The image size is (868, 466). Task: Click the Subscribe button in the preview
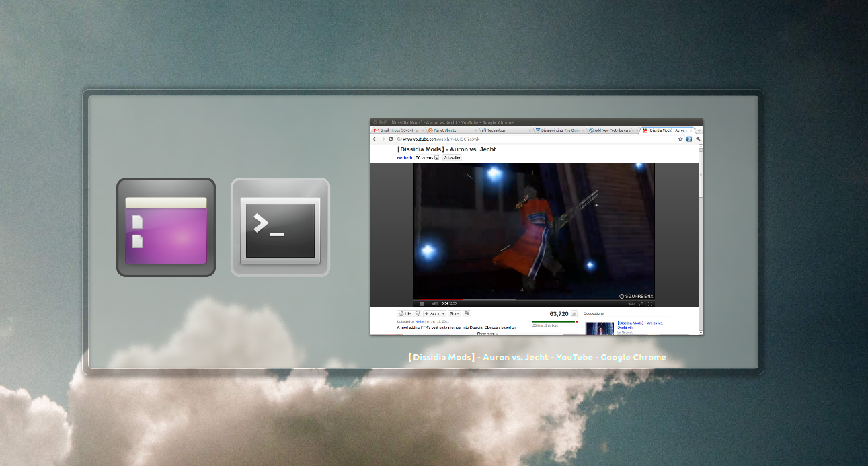coord(452,158)
